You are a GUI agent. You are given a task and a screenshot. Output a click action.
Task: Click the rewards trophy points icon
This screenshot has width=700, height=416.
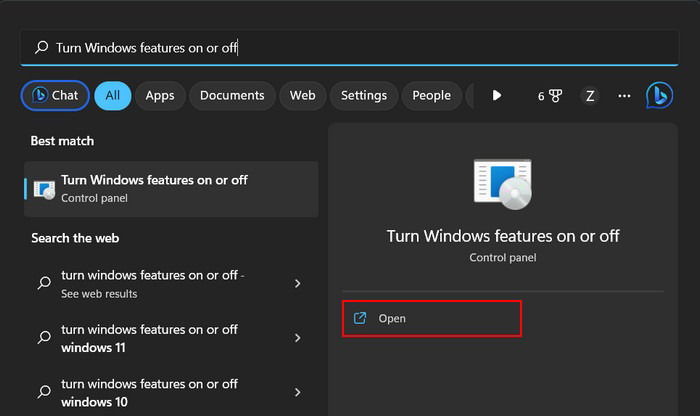[550, 96]
